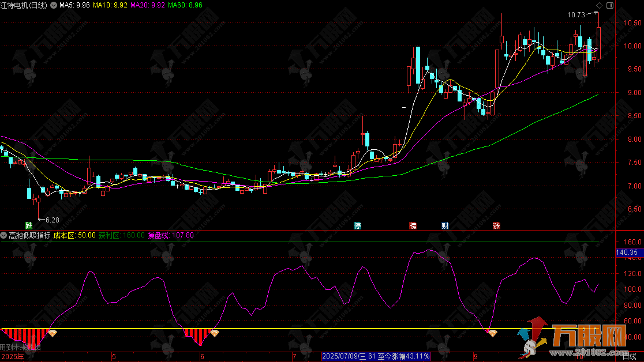Click the 停 event marker icon
This screenshot has width=644, height=362.
pos(358,225)
